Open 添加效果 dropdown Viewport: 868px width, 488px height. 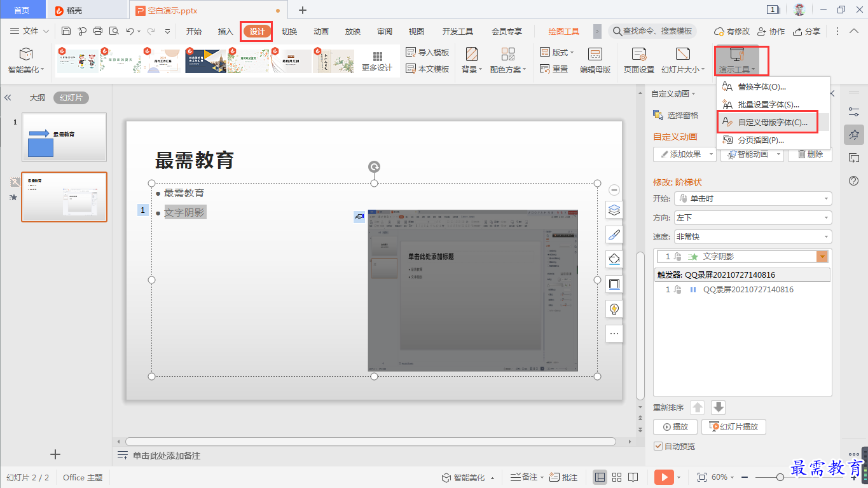point(684,154)
